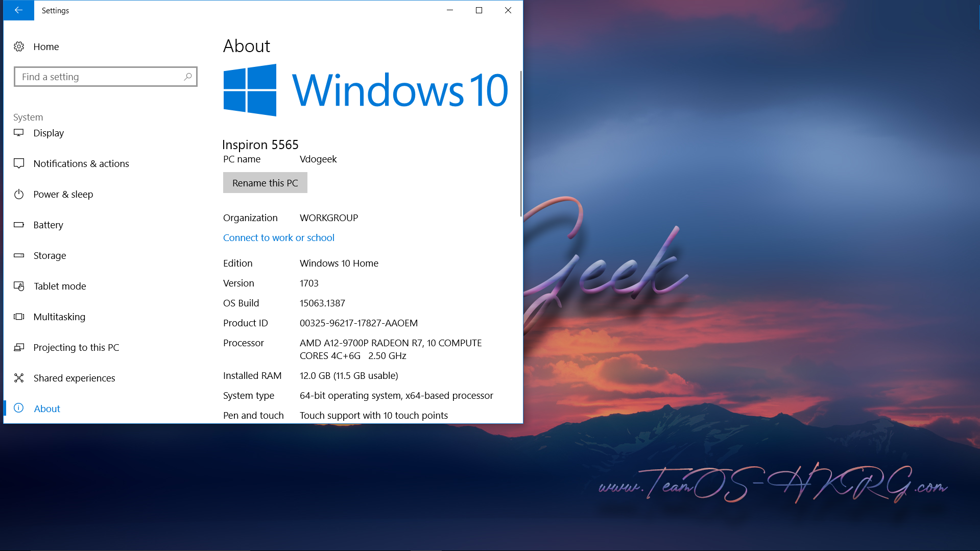
Task: Click the search magnifier icon
Action: tap(188, 77)
